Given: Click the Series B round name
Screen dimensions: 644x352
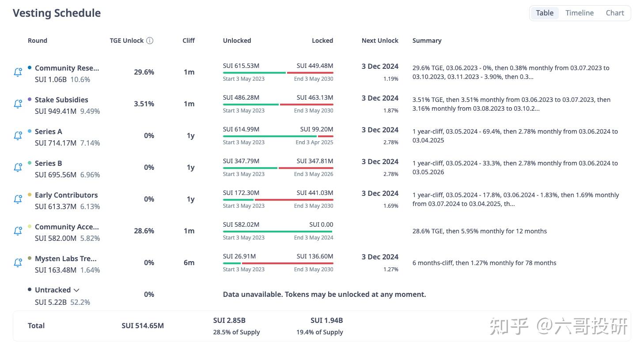Looking at the screenshot, I should (x=48, y=163).
